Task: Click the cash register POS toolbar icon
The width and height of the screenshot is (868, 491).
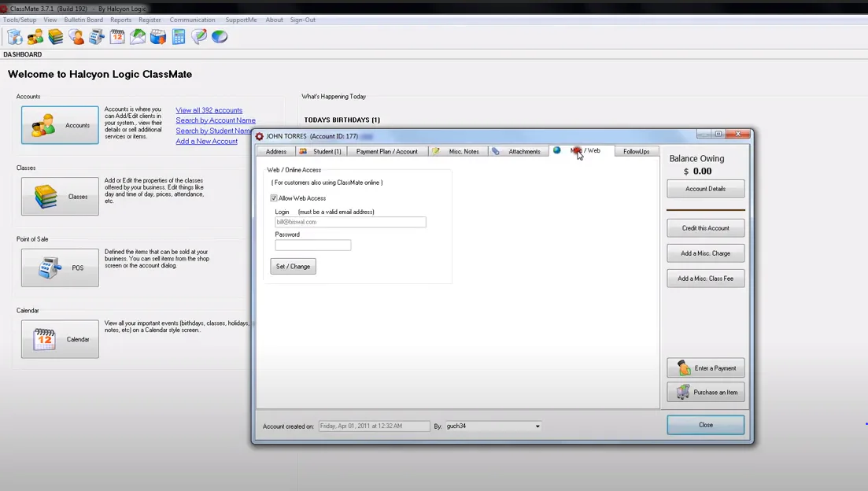Action: [96, 36]
